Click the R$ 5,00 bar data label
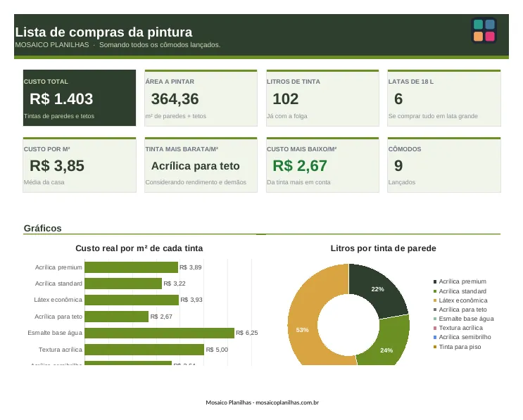523x420 pixels. (217, 350)
